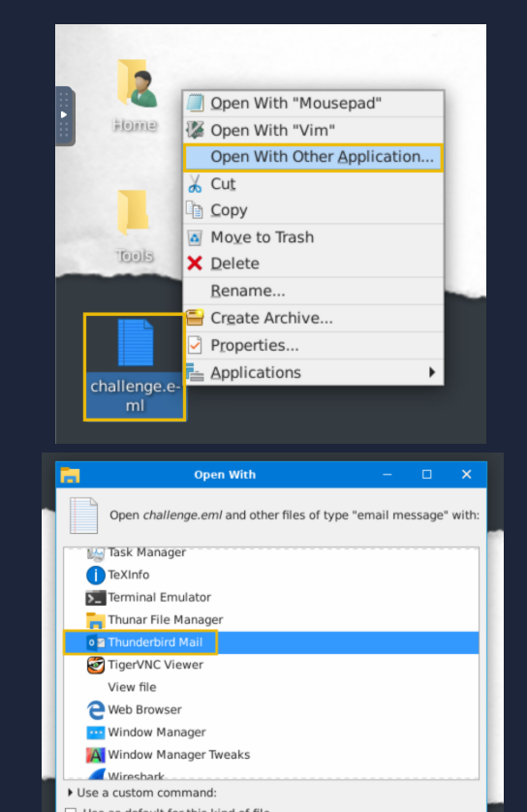Image resolution: width=527 pixels, height=812 pixels.
Task: Click the red X Delete icon
Action: [195, 263]
